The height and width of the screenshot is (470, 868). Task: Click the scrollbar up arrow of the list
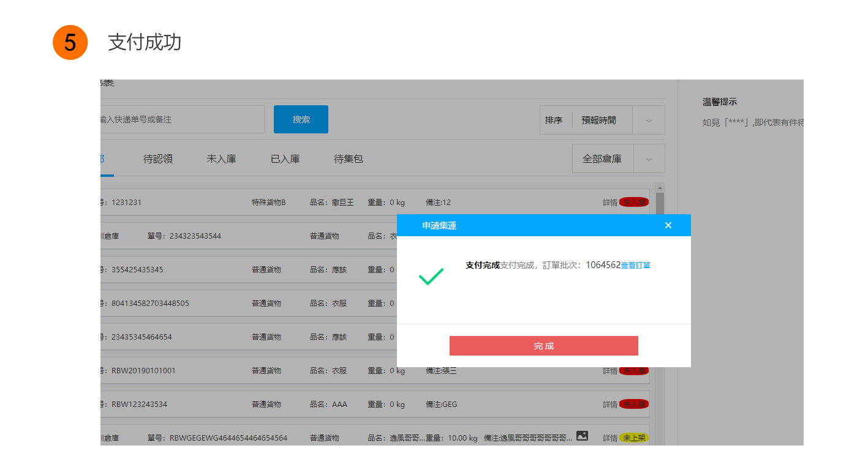[660, 188]
